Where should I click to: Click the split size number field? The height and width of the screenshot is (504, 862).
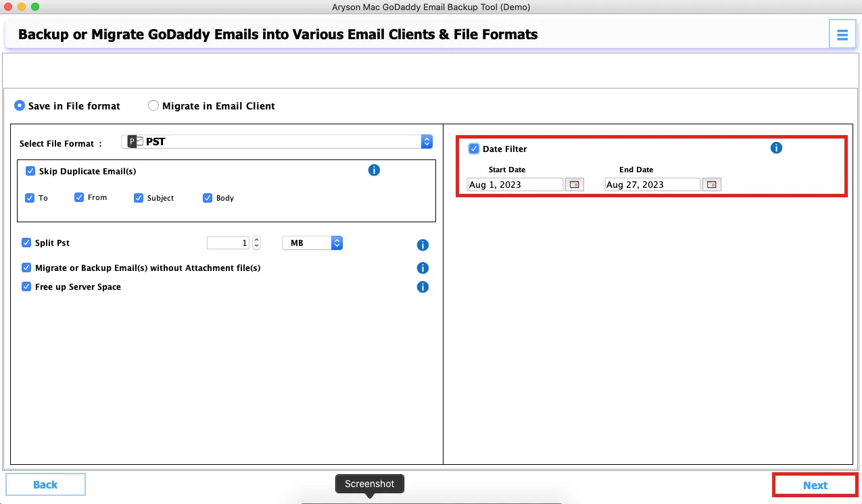tap(229, 243)
